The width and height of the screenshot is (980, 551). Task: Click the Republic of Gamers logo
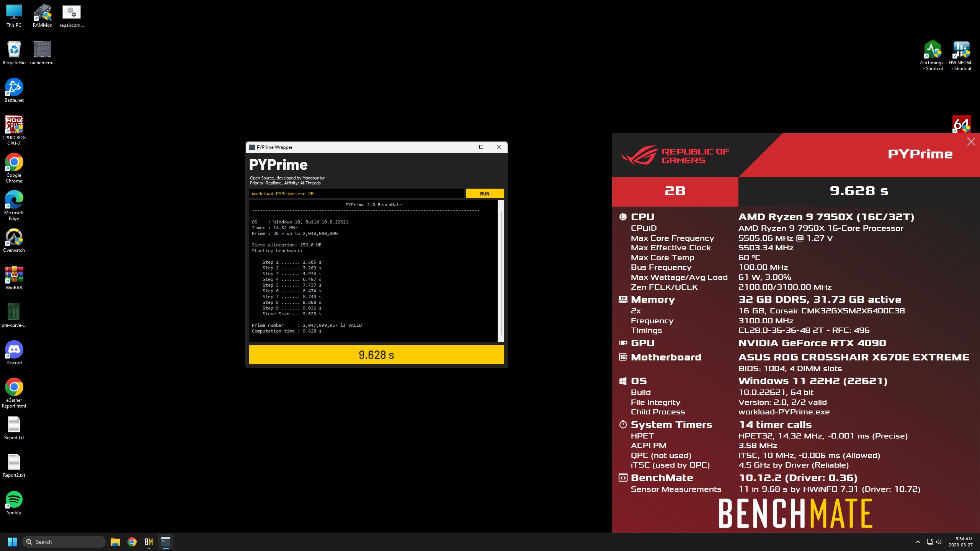pyautogui.click(x=675, y=156)
